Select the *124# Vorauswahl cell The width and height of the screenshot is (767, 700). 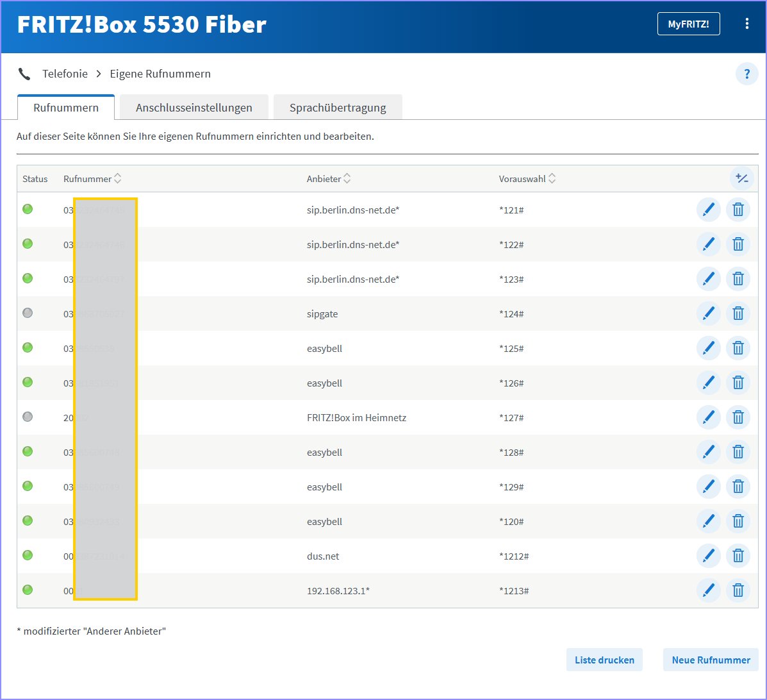pos(511,313)
